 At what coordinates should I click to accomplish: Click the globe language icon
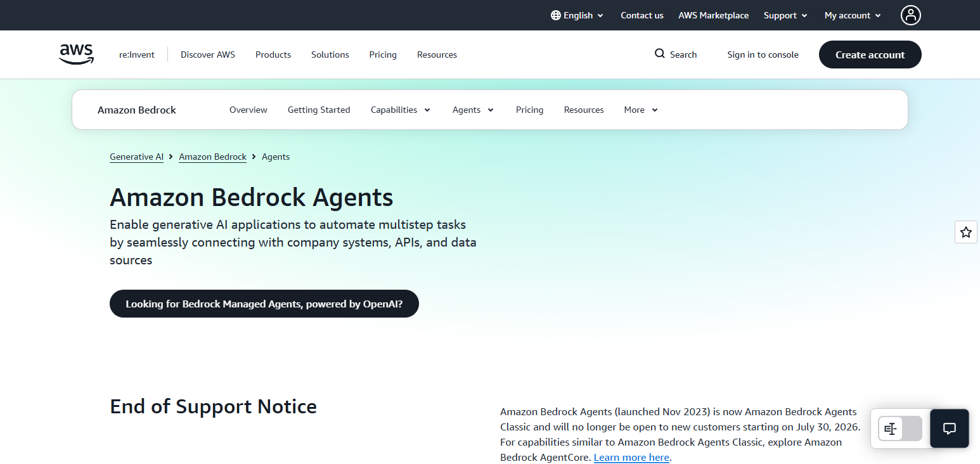[556, 15]
